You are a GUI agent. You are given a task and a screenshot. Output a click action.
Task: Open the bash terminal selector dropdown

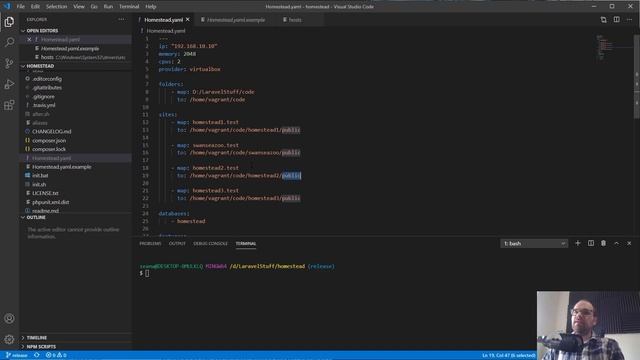pos(534,243)
